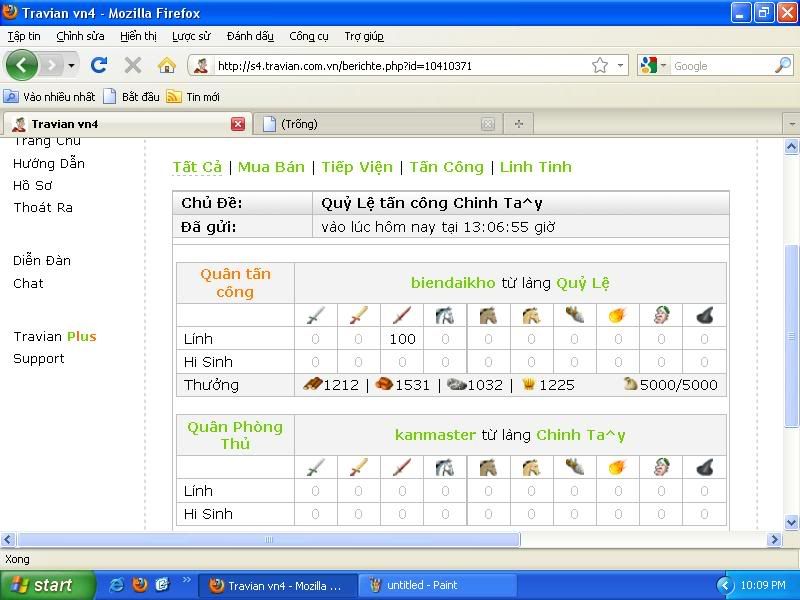Click the search magnifier icon
800x600 pixels.
click(x=782, y=65)
